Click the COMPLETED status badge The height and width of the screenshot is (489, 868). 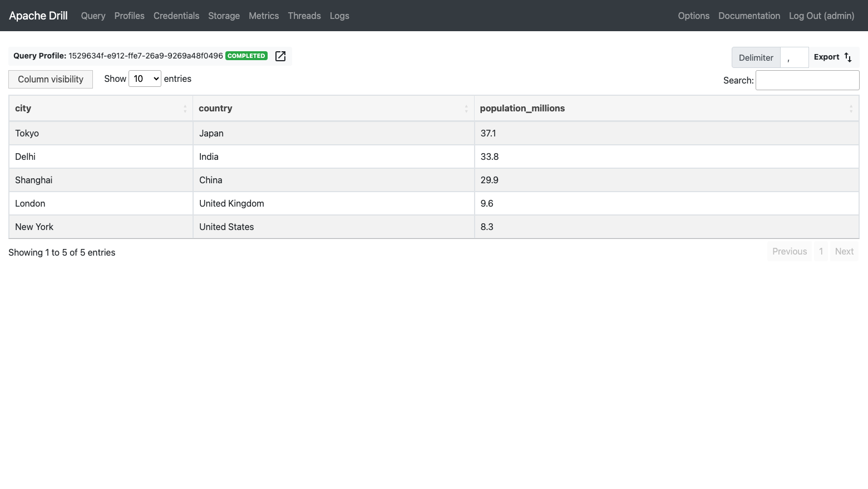click(x=246, y=56)
